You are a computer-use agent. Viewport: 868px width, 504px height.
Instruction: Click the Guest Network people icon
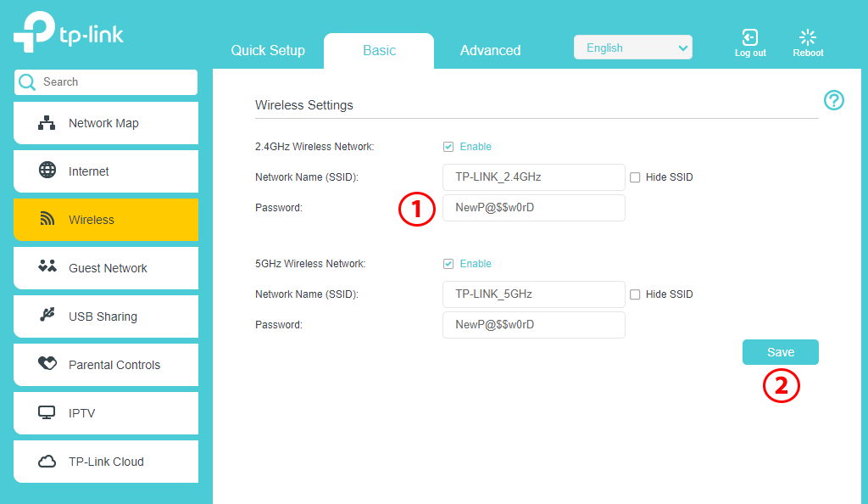pyautogui.click(x=47, y=266)
